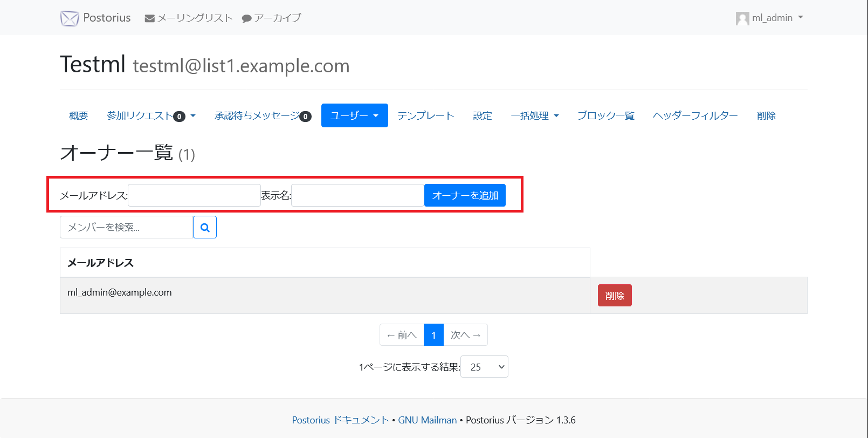The height and width of the screenshot is (438, 868).
Task: Focus the 表示名 input field
Action: pyautogui.click(x=357, y=195)
